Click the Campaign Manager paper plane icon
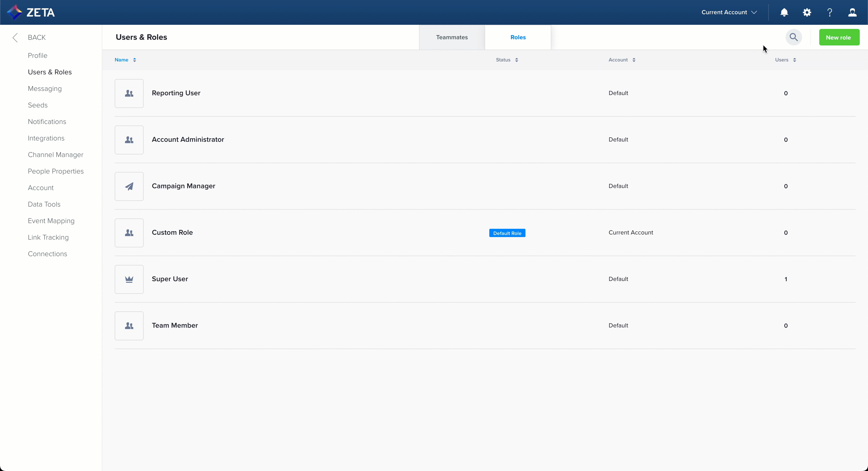The height and width of the screenshot is (471, 868). tap(129, 186)
